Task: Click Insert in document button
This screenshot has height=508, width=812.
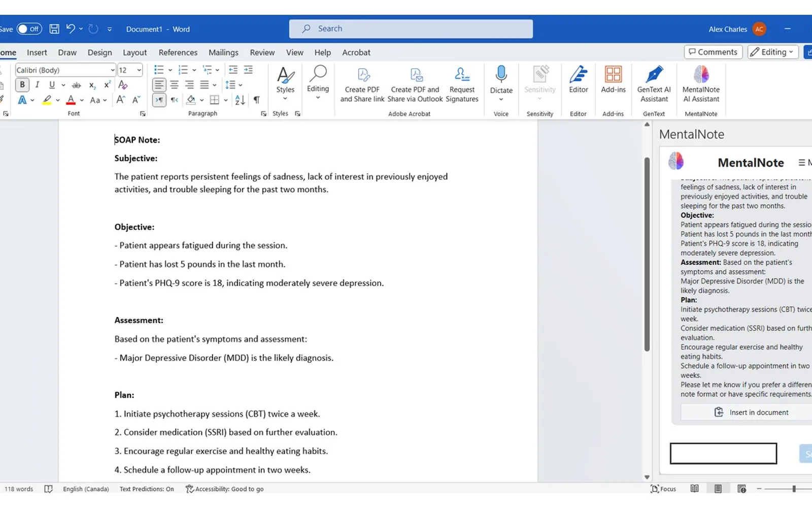Action: [x=751, y=412]
